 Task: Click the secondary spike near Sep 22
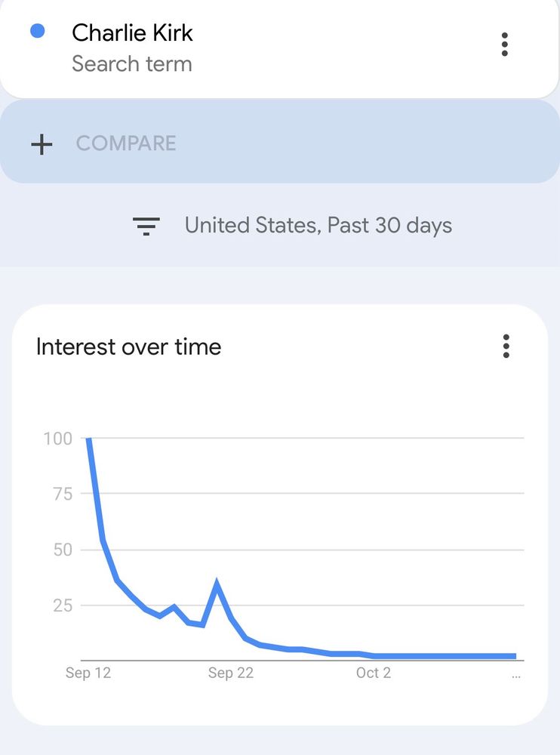[217, 584]
